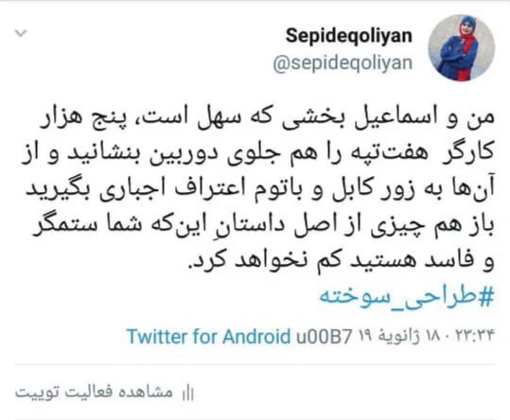Open the @sepideqoliyan handle link

coord(343,63)
